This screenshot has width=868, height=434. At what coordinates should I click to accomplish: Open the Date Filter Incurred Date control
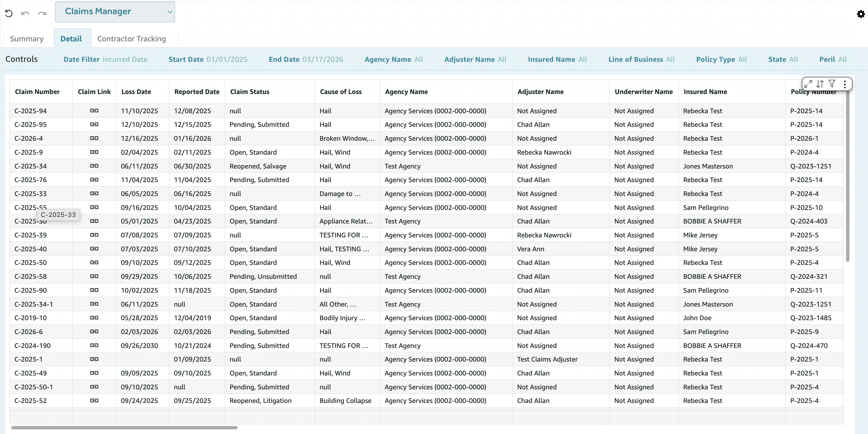click(105, 59)
